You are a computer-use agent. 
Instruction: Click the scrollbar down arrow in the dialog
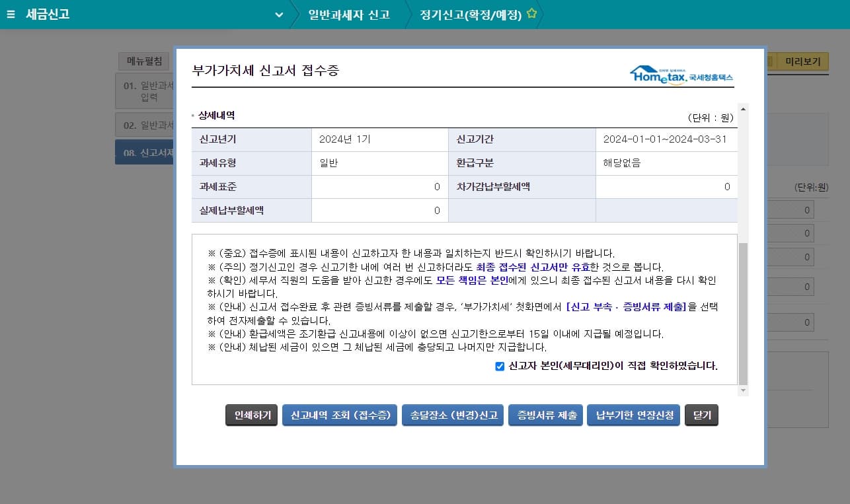pos(743,390)
